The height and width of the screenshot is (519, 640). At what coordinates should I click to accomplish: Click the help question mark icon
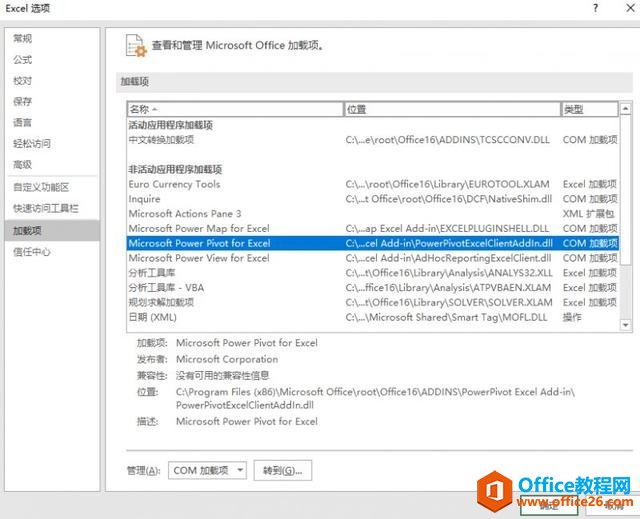(x=596, y=8)
